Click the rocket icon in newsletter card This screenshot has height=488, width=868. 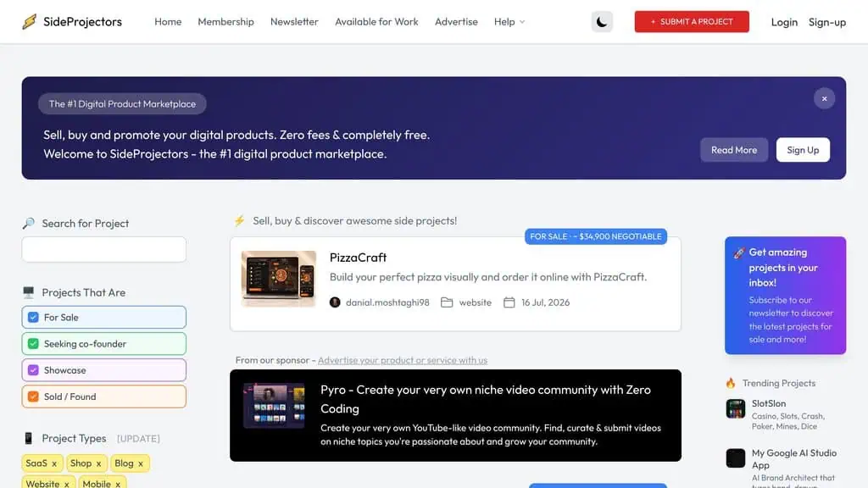click(739, 252)
